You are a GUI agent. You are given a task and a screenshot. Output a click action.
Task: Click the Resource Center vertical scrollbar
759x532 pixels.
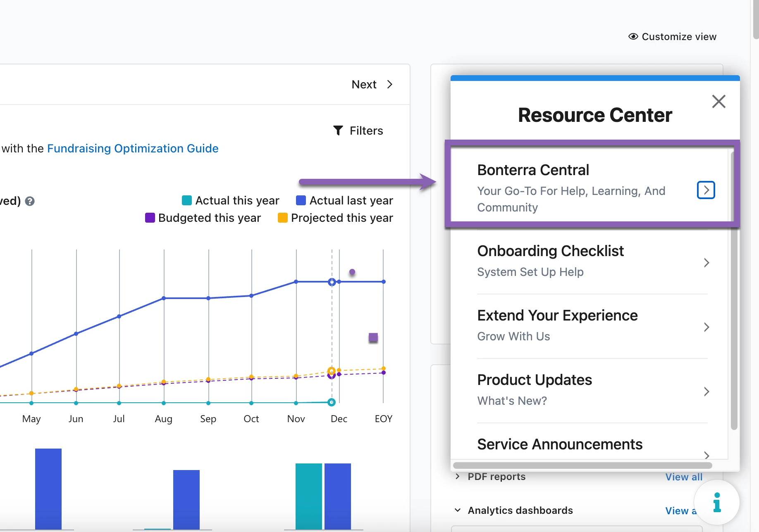[734, 291]
